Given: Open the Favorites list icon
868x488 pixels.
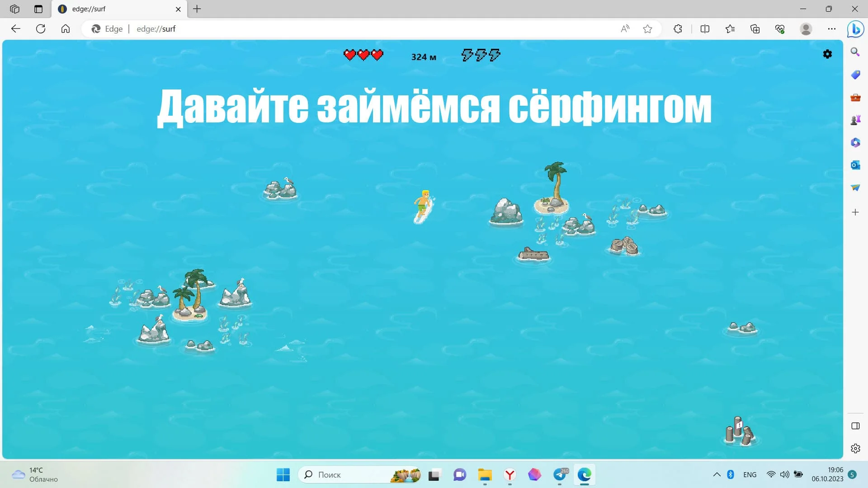Looking at the screenshot, I should 730,29.
